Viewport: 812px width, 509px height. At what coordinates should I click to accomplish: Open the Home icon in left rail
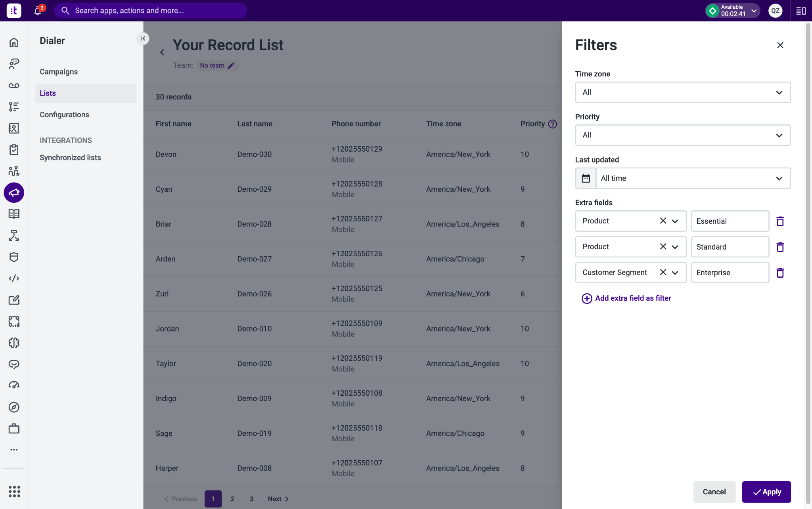pos(14,42)
